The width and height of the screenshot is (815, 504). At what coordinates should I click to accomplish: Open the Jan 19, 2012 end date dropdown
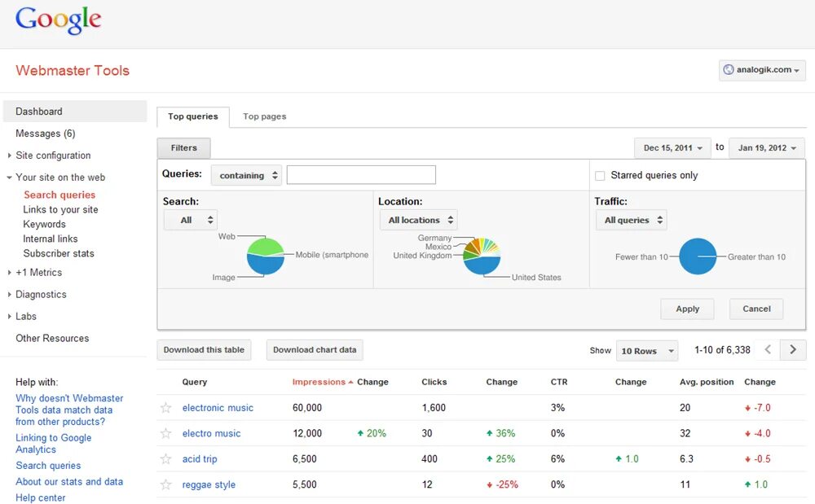pos(767,148)
